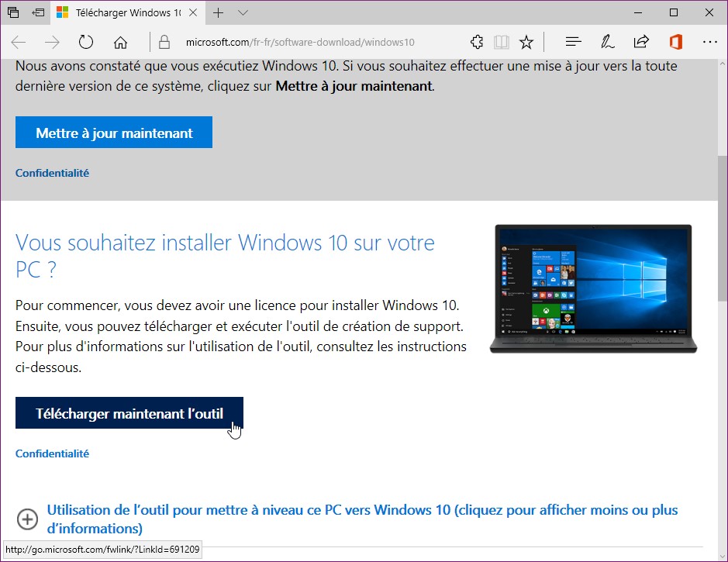Open Reading view book icon
Image resolution: width=728 pixels, height=562 pixels.
coord(502,42)
